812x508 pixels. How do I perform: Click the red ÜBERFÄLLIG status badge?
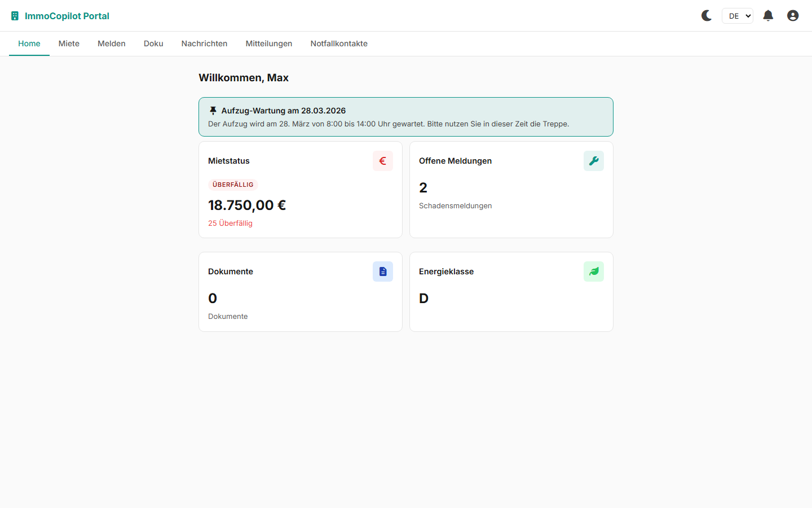[233, 184]
